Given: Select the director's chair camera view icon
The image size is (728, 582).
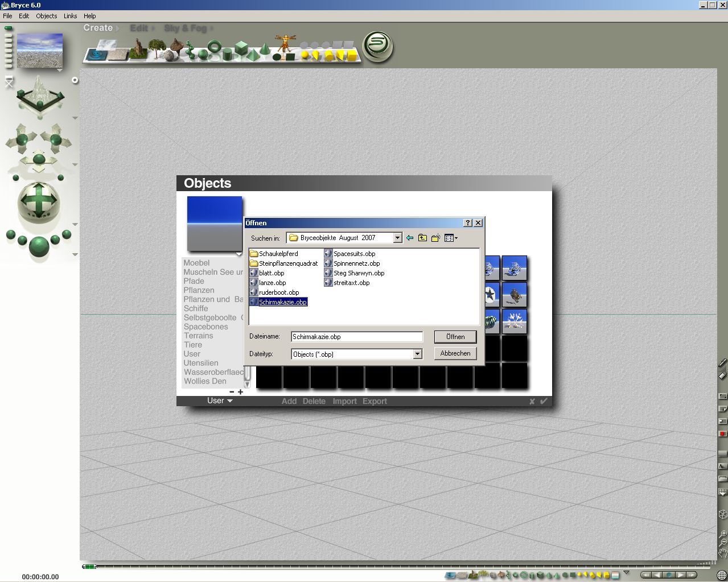Looking at the screenshot, I should [x=9, y=82].
